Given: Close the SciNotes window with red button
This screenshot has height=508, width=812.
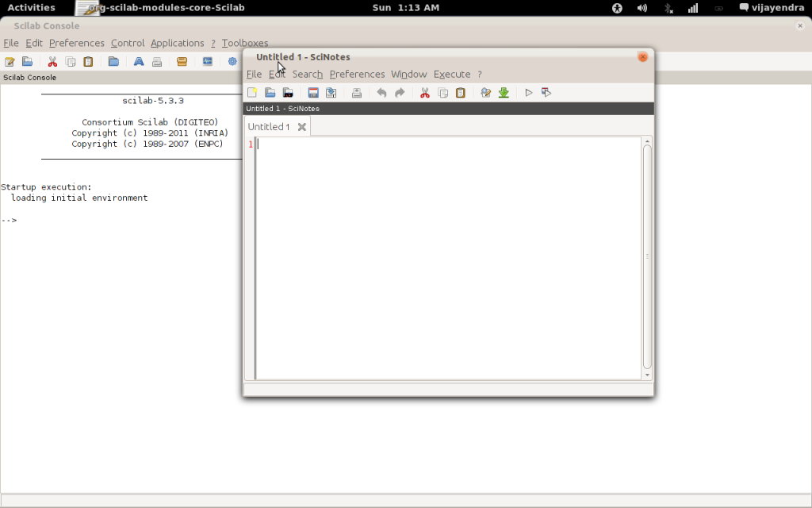Looking at the screenshot, I should [642, 57].
